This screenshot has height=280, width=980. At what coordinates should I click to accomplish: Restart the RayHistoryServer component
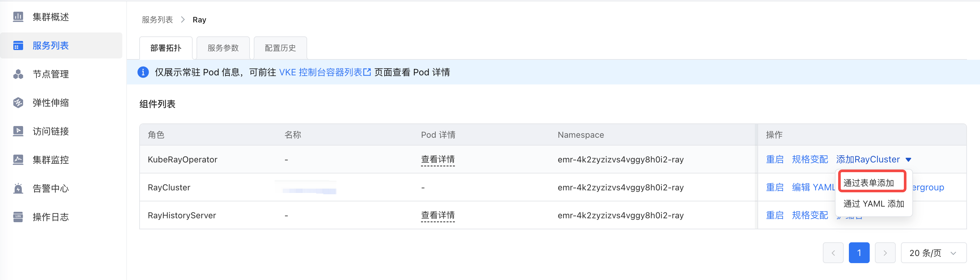click(x=775, y=215)
